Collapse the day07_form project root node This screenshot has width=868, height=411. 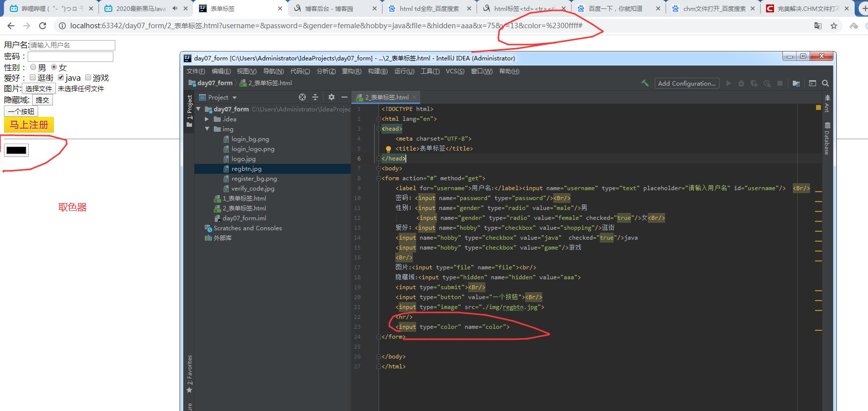(x=198, y=109)
